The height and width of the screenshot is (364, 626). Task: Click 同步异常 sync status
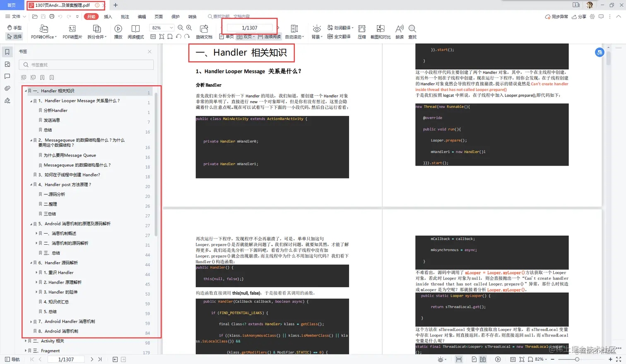[556, 17]
